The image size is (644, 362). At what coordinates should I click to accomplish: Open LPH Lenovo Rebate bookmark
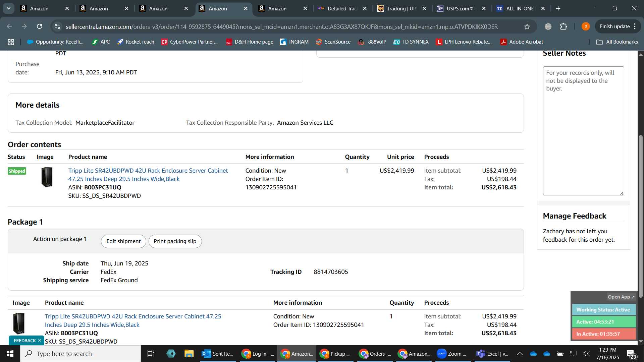pos(464,42)
